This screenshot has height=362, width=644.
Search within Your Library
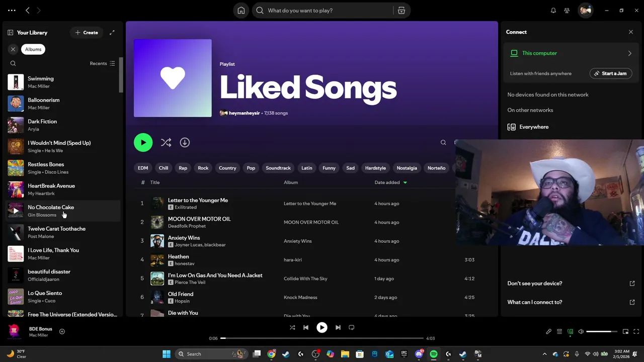click(x=13, y=63)
